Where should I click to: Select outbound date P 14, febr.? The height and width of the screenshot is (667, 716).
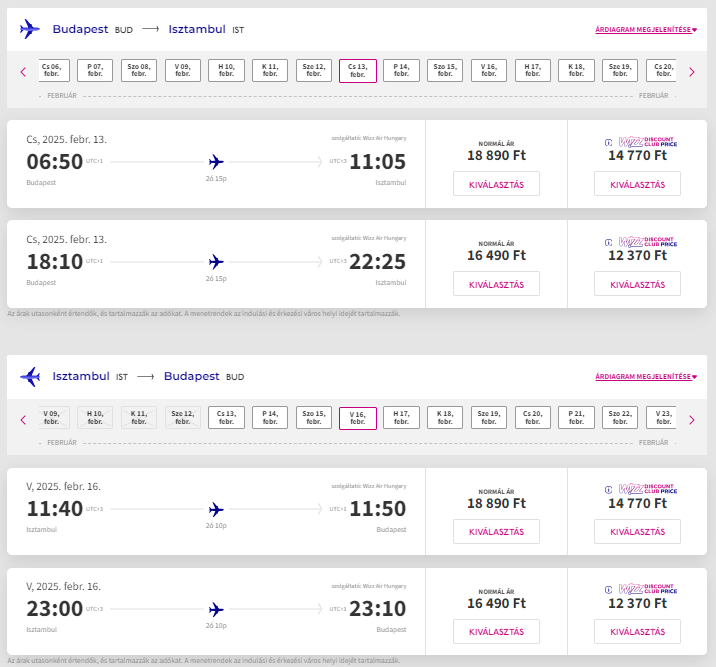(401, 70)
